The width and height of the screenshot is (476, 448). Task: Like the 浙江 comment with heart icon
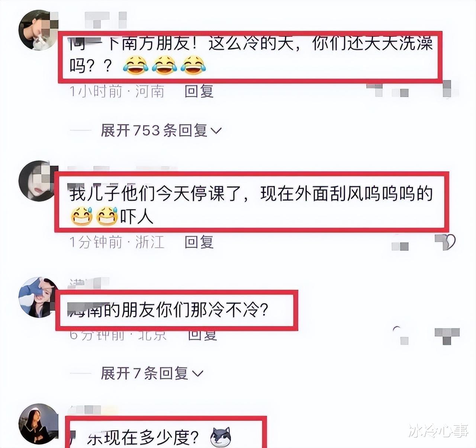[x=446, y=242]
